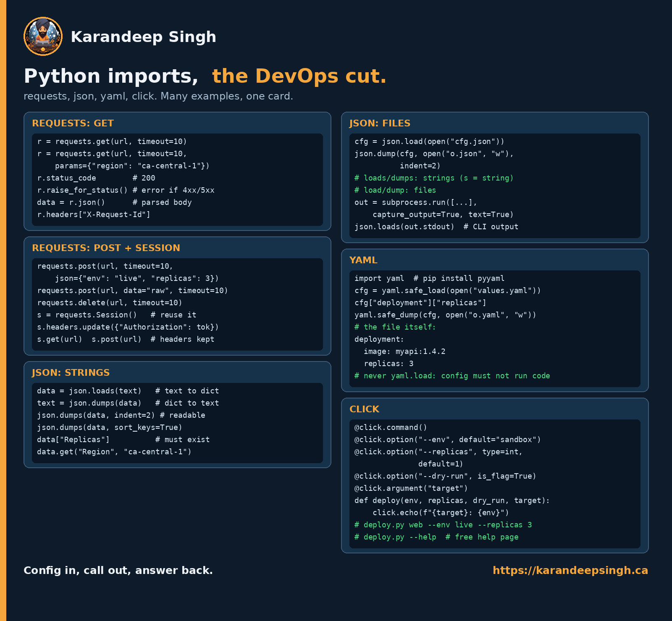Image resolution: width=672 pixels, height=621 pixels.
Task: Click the title text 'Python imports,'
Action: coord(111,76)
